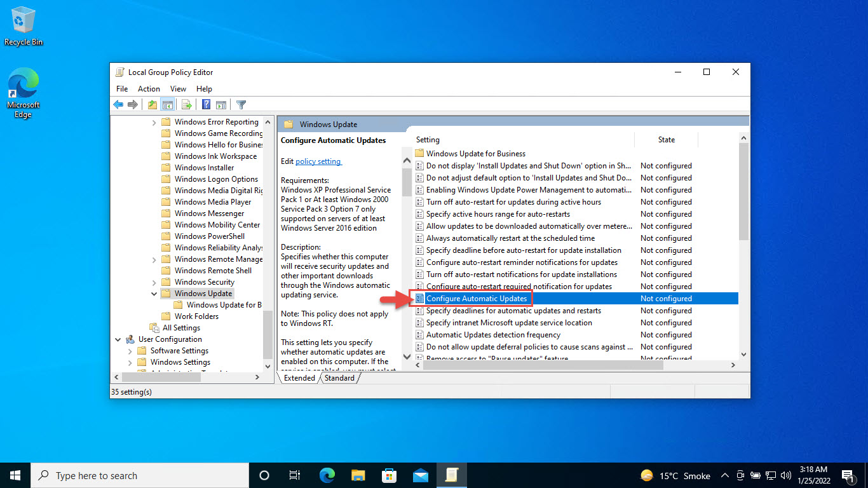Open File Explorer from the taskbar
Image resolution: width=868 pixels, height=488 pixels.
[x=358, y=475]
